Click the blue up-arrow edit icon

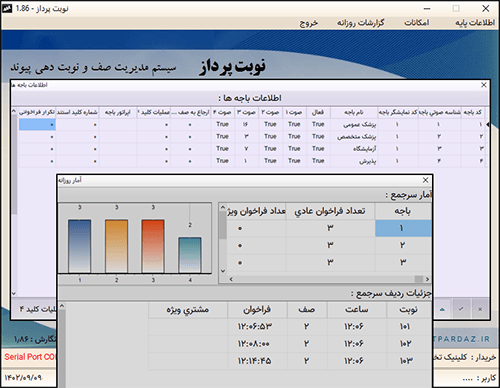click(x=442, y=309)
